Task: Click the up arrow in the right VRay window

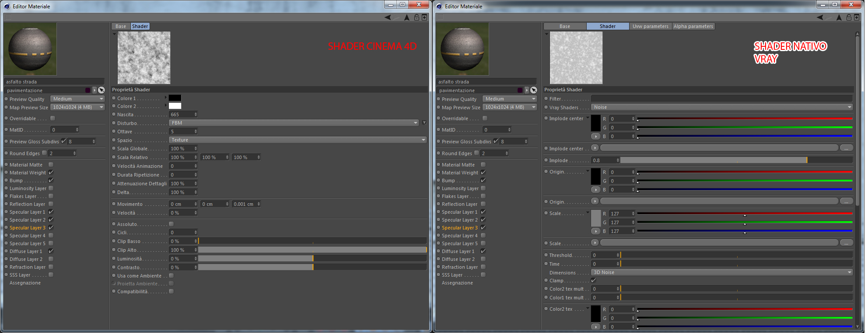Action: pyautogui.click(x=839, y=17)
